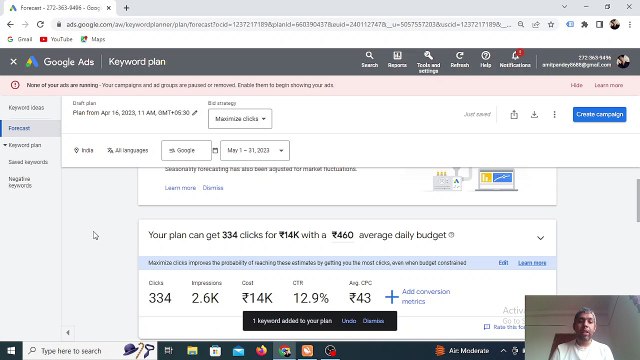640x360 pixels.
Task: Open the Reports icon in header
Action: pos(397,60)
